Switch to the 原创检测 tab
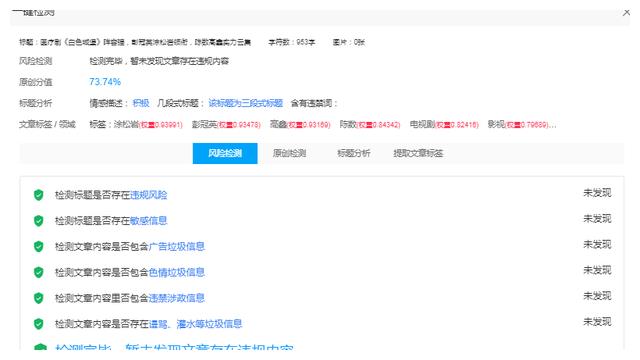The width and height of the screenshot is (640, 360). (x=289, y=153)
